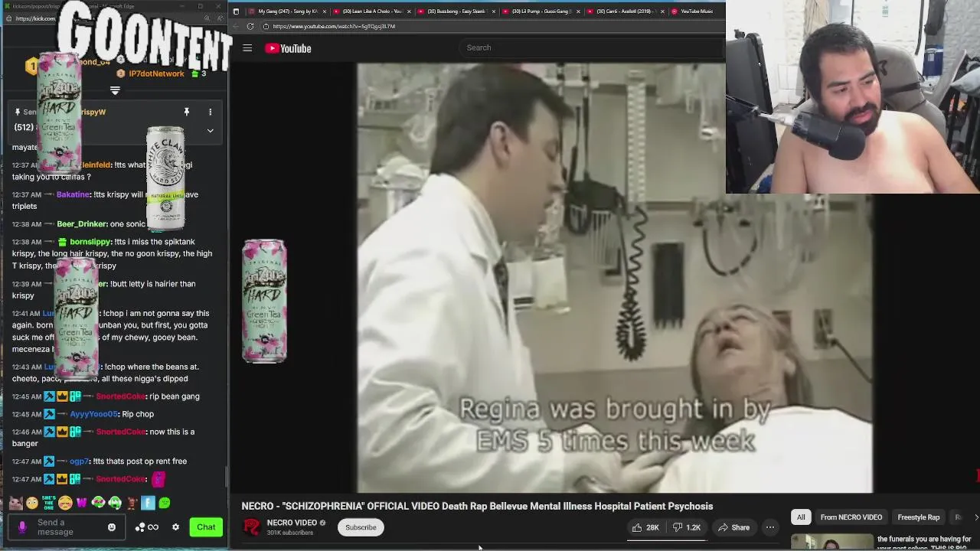Screen dimensions: 980x551
Task: Select the browser address bar URL
Action: click(334, 26)
